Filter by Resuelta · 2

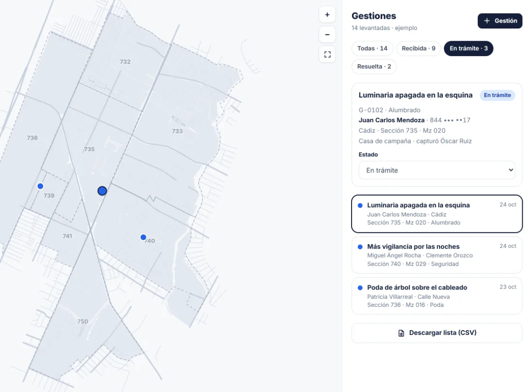[374, 67]
